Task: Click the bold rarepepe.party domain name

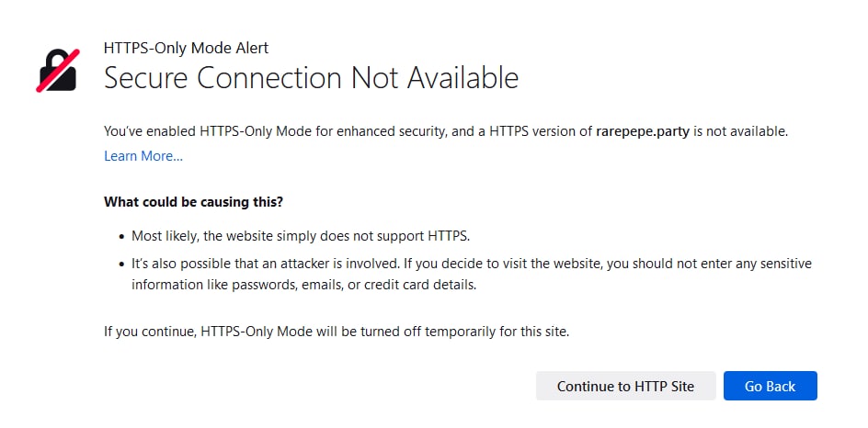Action: pos(643,132)
